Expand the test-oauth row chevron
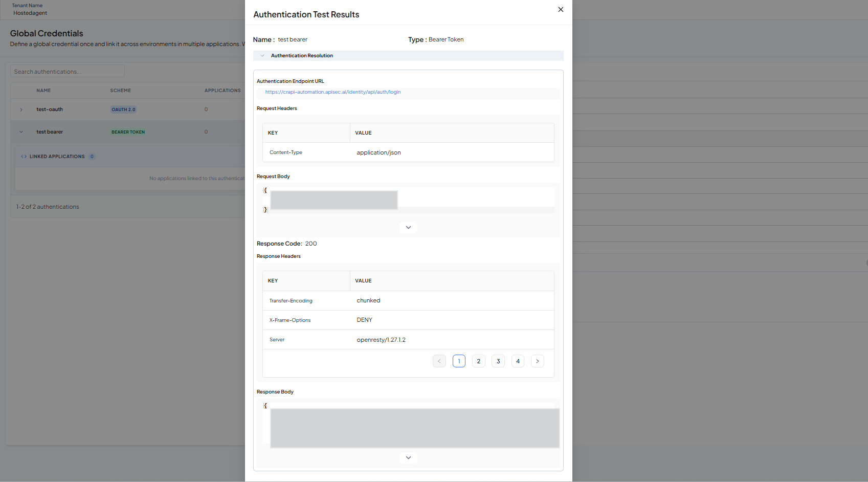Viewport: 868px width, 482px height. click(21, 109)
